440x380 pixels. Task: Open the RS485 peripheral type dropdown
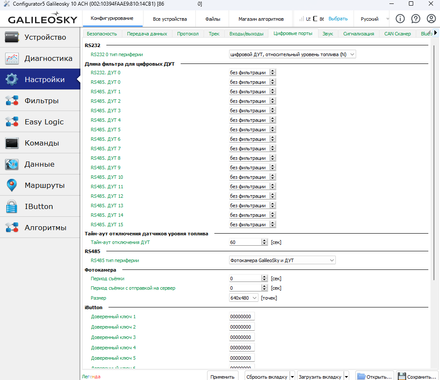point(282,260)
